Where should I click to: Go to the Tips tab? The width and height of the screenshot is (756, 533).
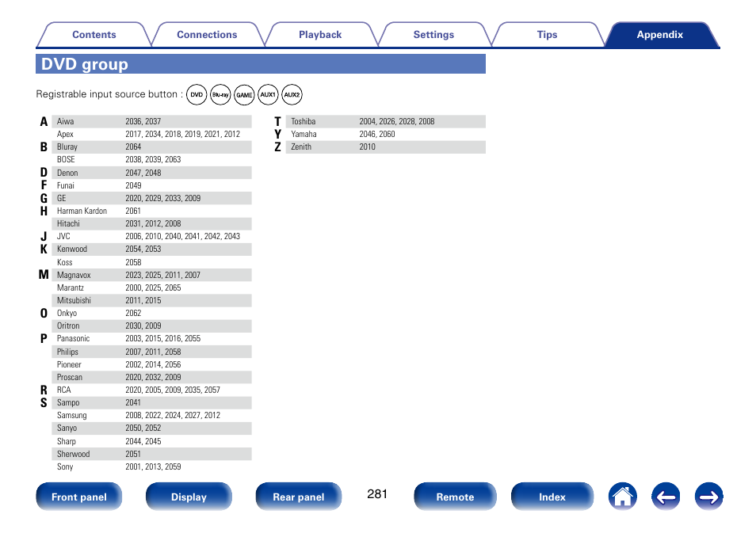click(547, 35)
